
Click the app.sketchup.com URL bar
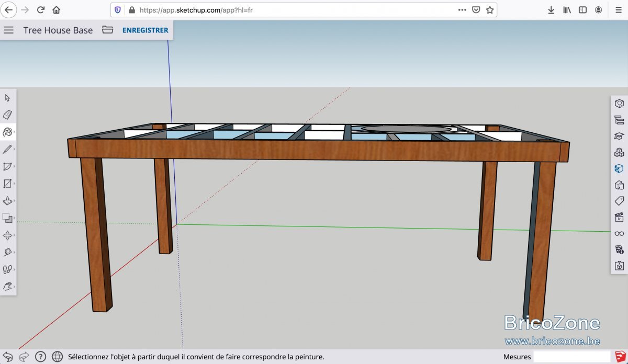[x=304, y=10]
